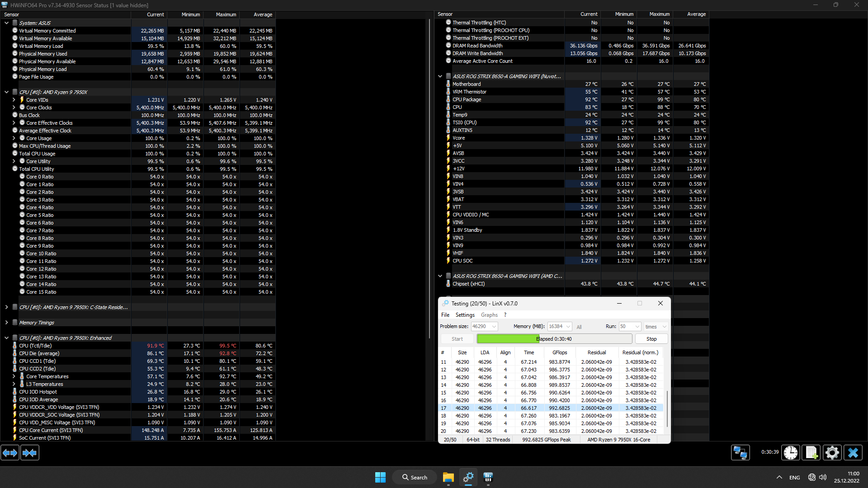This screenshot has height=488, width=868.
Task: Collapse the CPU Ryzen 9 7950X Enhanced group
Action: tap(7, 338)
